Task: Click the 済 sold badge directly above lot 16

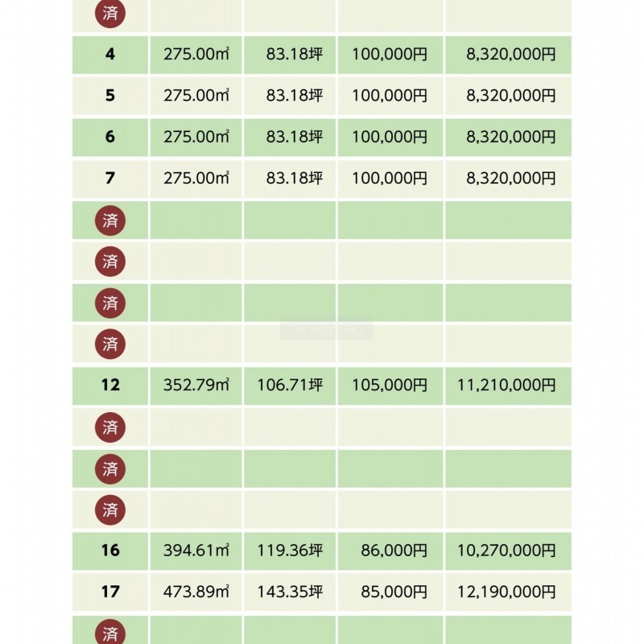Action: (x=110, y=510)
